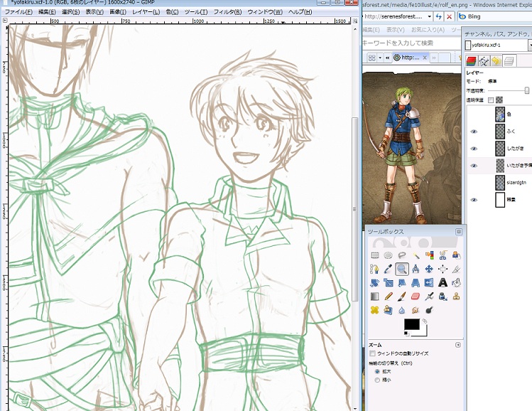Hide the 背景 background layer

[x=474, y=200]
